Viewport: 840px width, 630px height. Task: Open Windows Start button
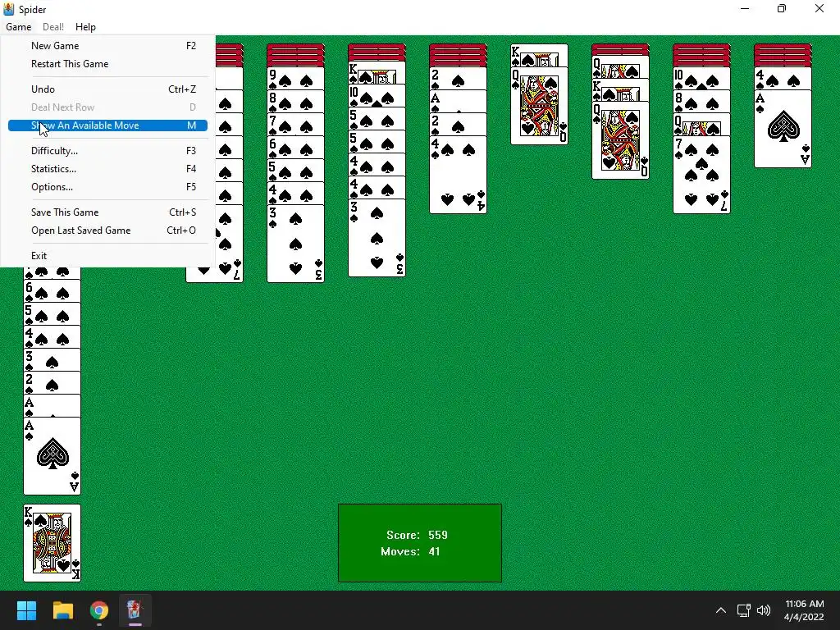coord(26,610)
